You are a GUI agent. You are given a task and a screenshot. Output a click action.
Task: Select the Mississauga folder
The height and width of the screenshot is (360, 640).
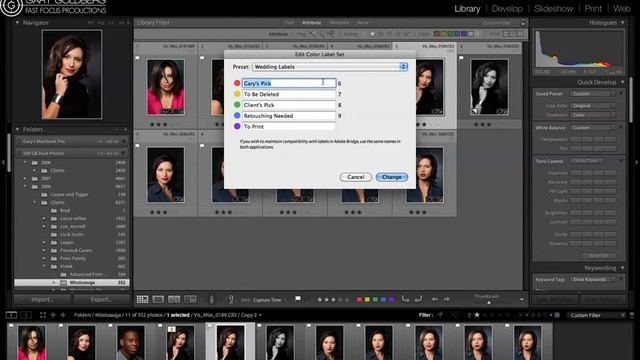(72, 282)
